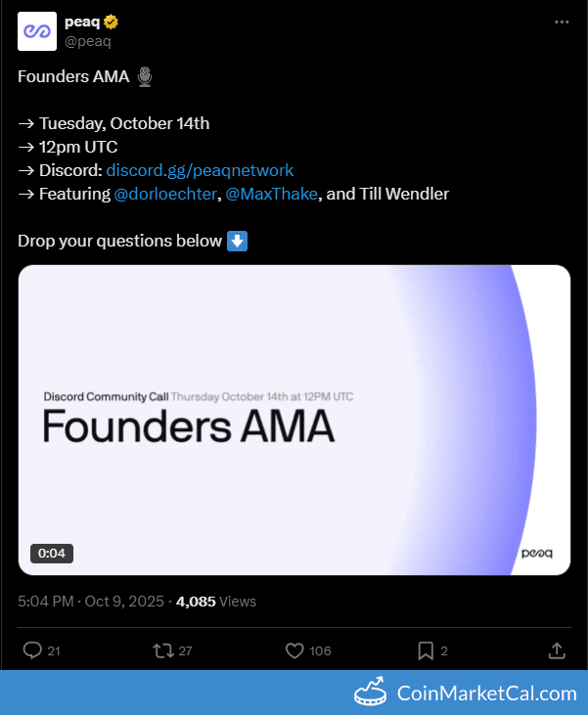This screenshot has height=715, width=588.
Task: Like the tweet with heart icon
Action: 294,650
